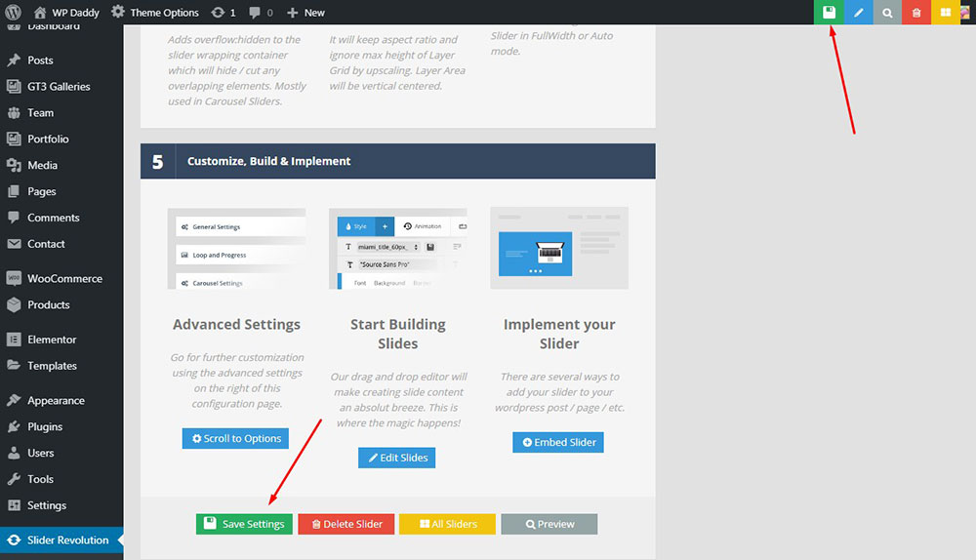Click the Settings sidebar icon

point(14,505)
